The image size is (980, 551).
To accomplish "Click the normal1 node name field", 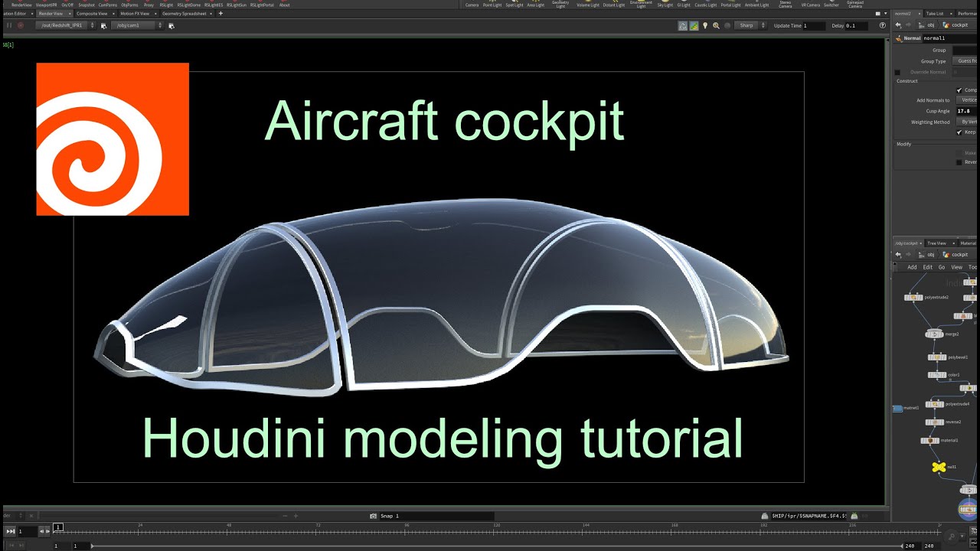I will pyautogui.click(x=951, y=38).
